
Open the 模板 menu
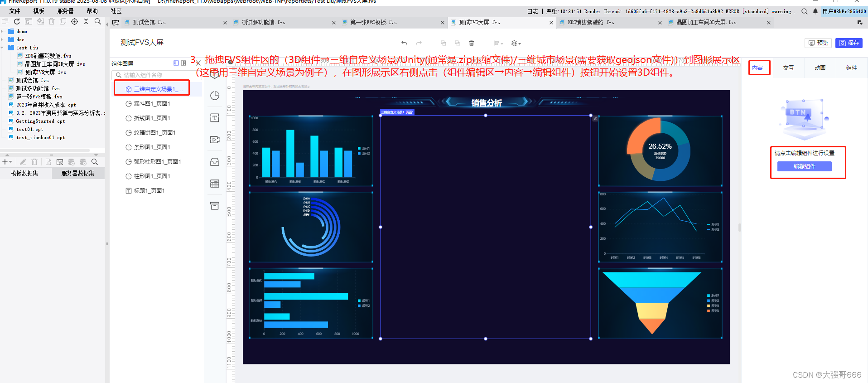pyautogui.click(x=39, y=11)
